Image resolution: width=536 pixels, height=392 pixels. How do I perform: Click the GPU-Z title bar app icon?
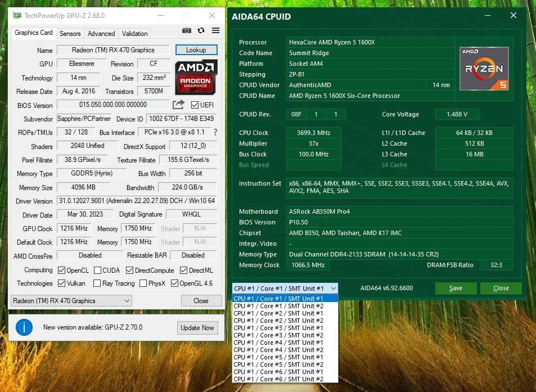click(x=17, y=15)
